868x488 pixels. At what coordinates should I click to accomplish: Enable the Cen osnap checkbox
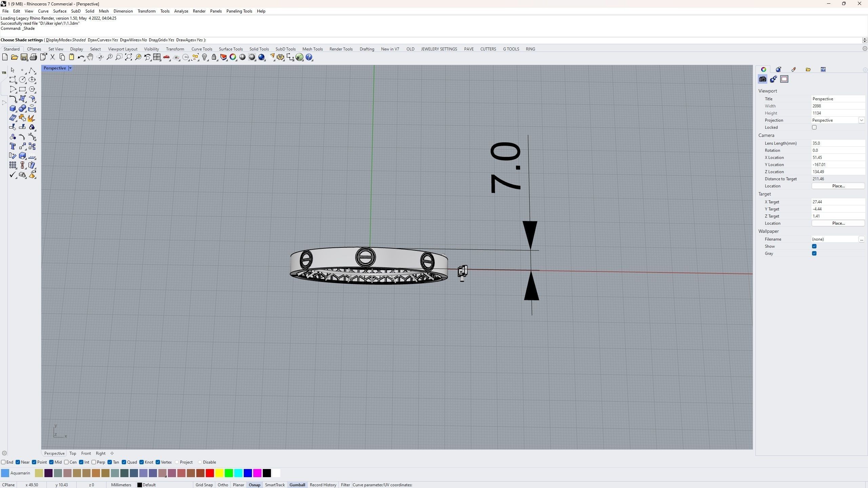coord(66,462)
